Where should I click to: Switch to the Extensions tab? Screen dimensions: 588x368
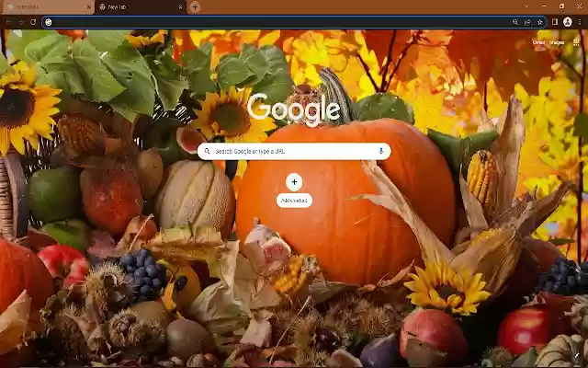click(47, 7)
